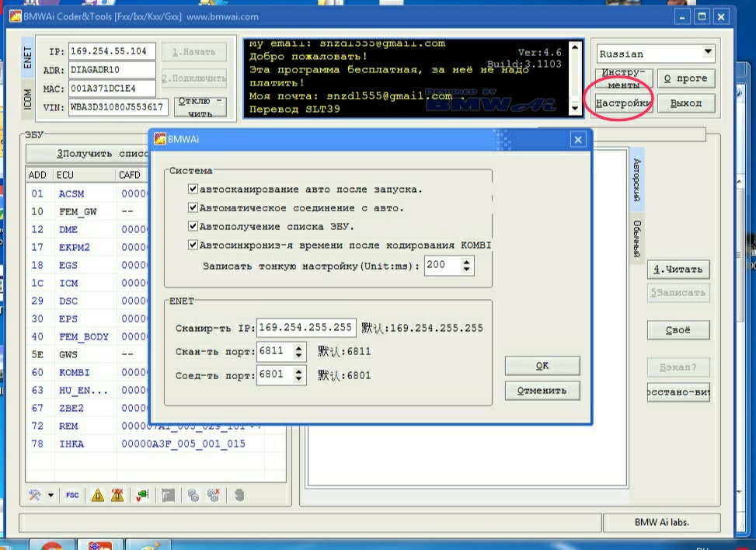Open Chrome from the Windows taskbar
The width and height of the screenshot is (756, 550).
pyautogui.click(x=51, y=545)
